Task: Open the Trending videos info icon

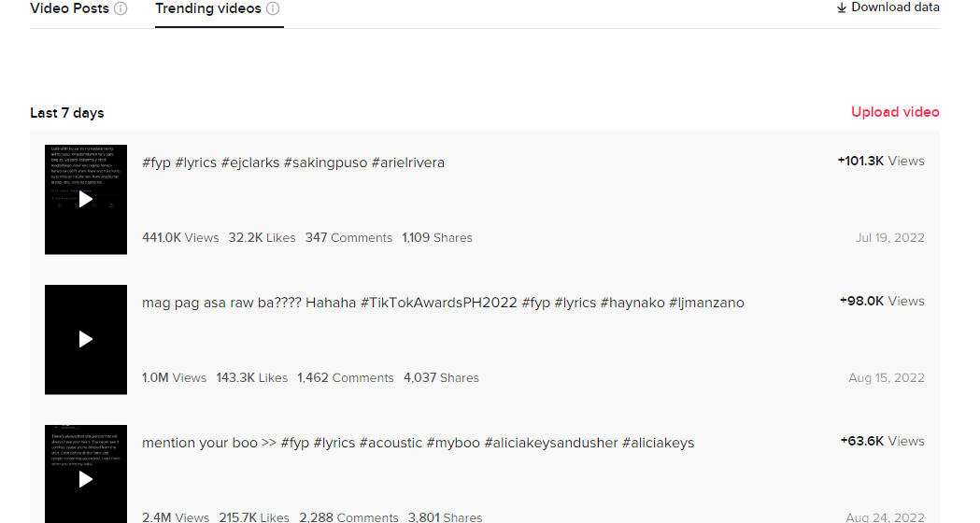Action: [x=273, y=8]
